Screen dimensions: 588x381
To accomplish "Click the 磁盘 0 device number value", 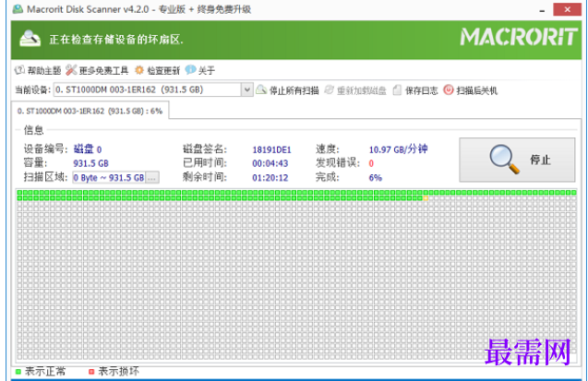I will tap(88, 149).
